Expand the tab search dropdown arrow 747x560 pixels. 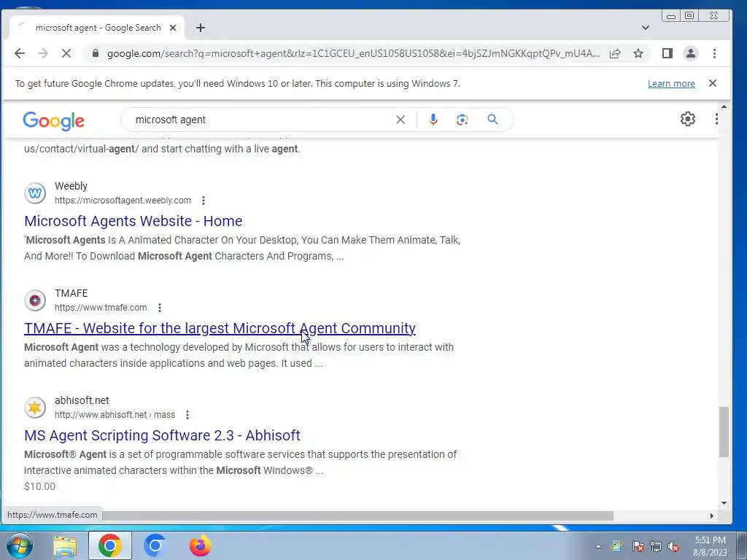click(x=646, y=28)
